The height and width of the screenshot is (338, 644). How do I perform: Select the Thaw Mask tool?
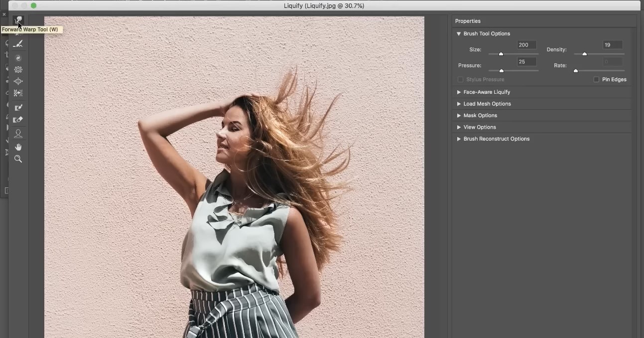18,120
